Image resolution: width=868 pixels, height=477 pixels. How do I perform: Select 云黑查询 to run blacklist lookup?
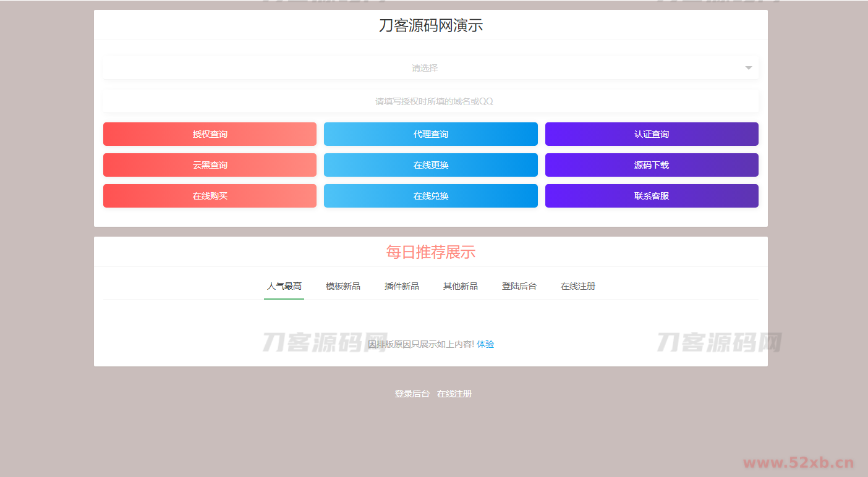pyautogui.click(x=210, y=165)
